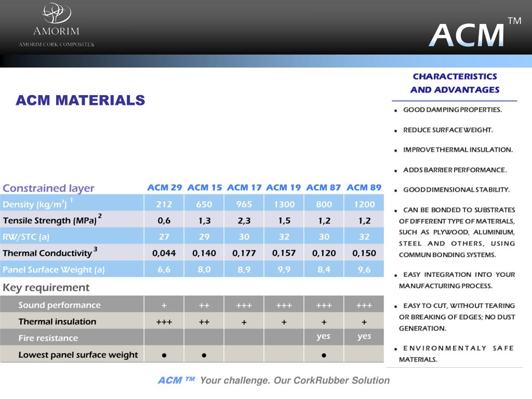Select the Fire resistance row label
Image resolution: width=532 pixels, height=399 pixels.
click(48, 338)
